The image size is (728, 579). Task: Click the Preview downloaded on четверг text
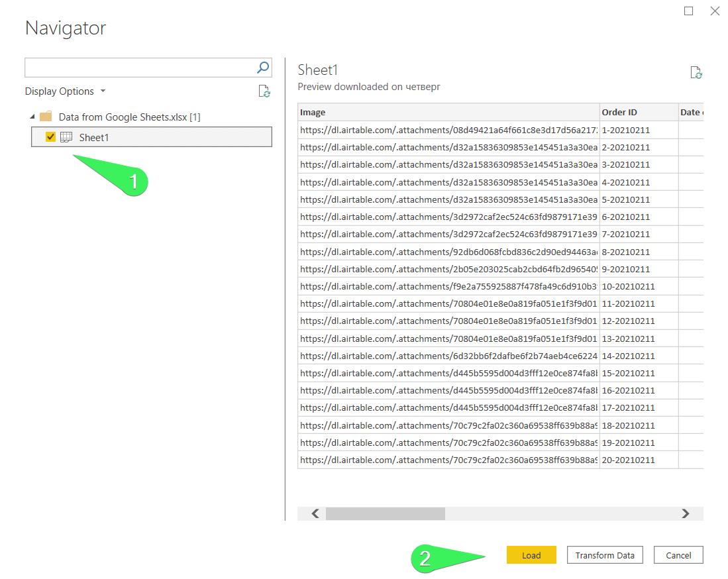(x=369, y=87)
